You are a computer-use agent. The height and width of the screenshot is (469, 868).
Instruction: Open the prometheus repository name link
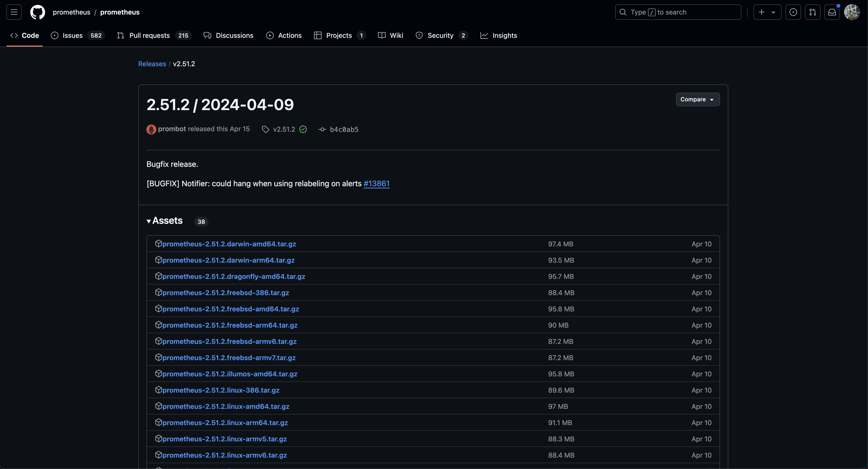[120, 12]
